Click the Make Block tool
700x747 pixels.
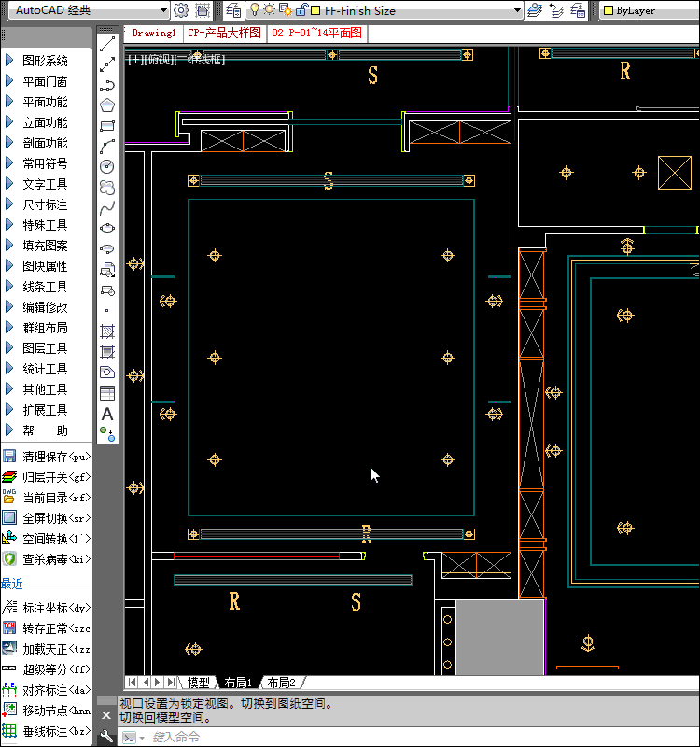coord(107,290)
